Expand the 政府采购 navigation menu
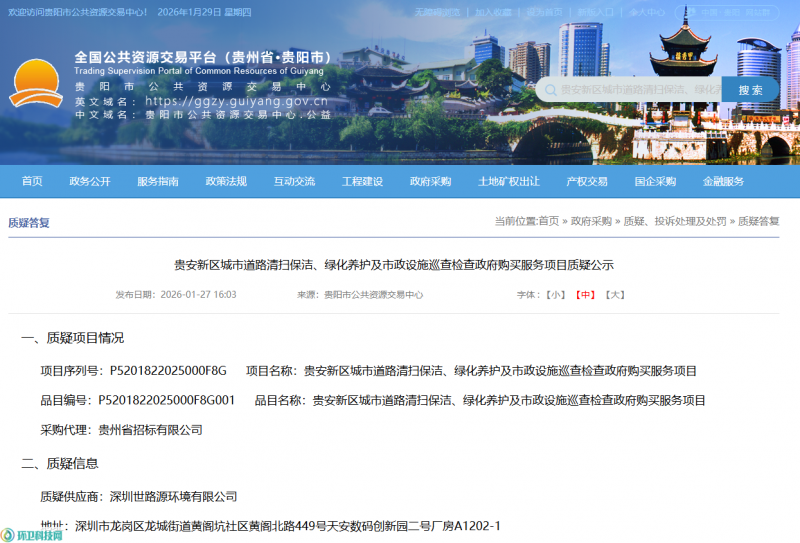The image size is (800, 543). pyautogui.click(x=431, y=181)
